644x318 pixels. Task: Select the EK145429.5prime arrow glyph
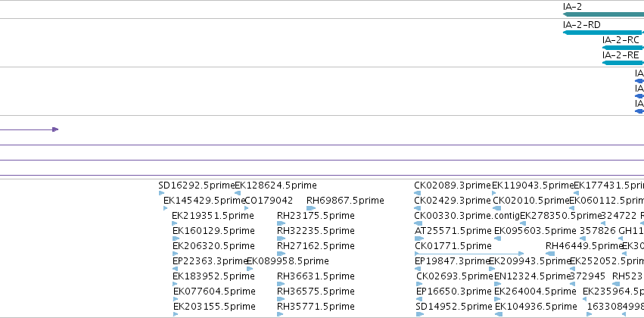pyautogui.click(x=166, y=208)
